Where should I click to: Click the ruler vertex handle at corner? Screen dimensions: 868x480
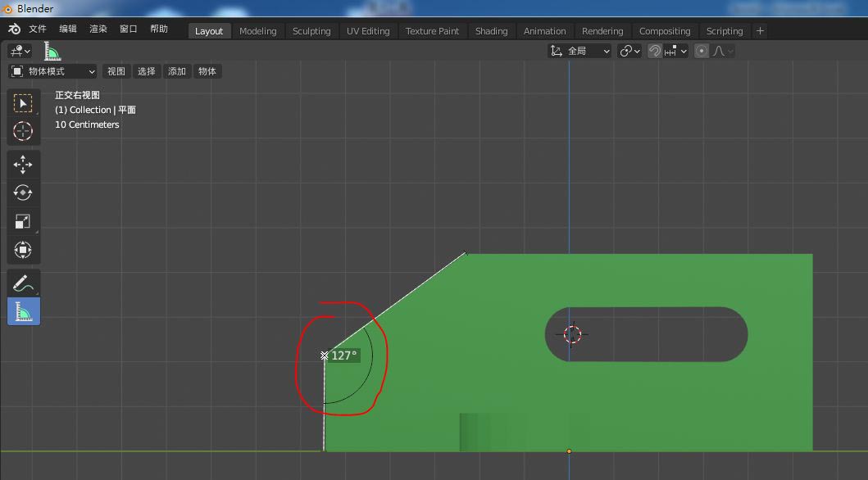(325, 355)
